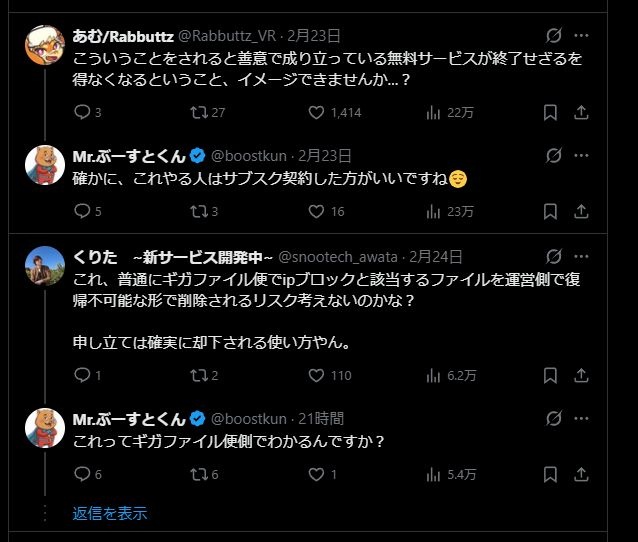638x542 pixels.
Task: View analytics for 5.4万 views tweet
Action: (433, 475)
